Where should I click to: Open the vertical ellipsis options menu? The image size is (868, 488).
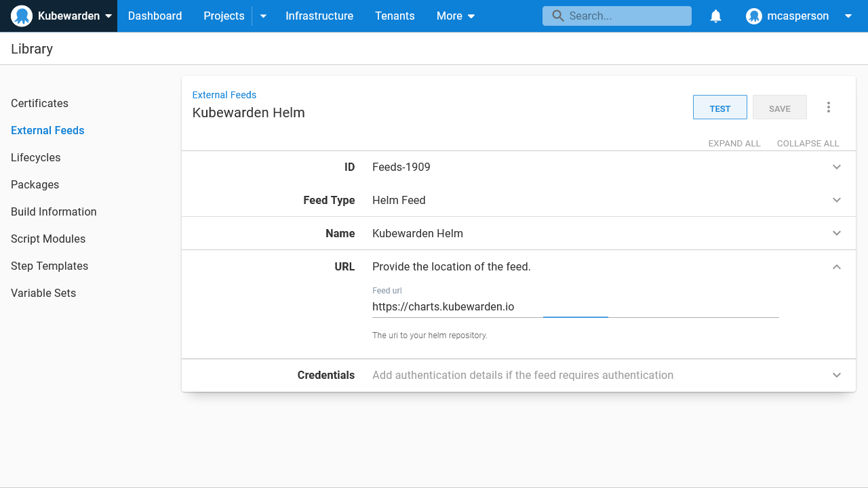pyautogui.click(x=829, y=107)
